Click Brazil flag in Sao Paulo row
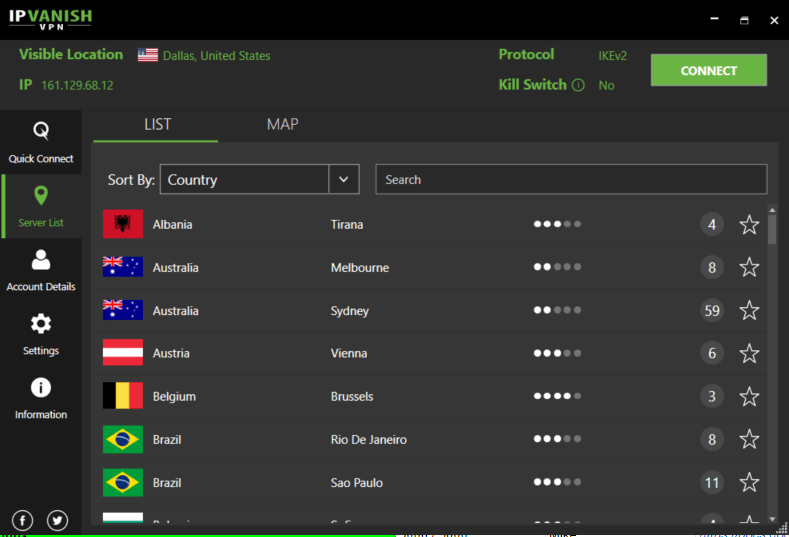Screen dimensions: 789x537 coord(123,483)
